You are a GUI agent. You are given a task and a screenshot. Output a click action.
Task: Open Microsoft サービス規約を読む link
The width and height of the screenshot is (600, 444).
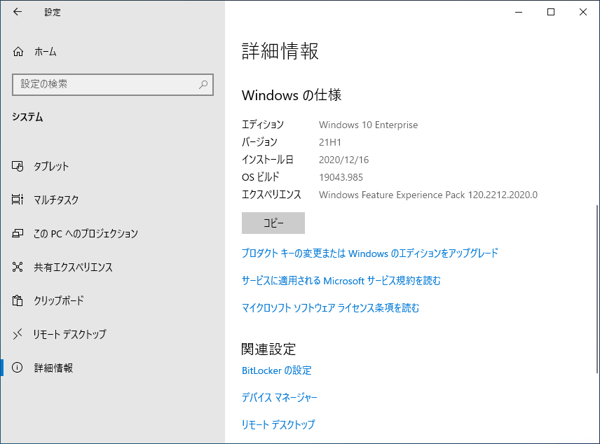341,281
